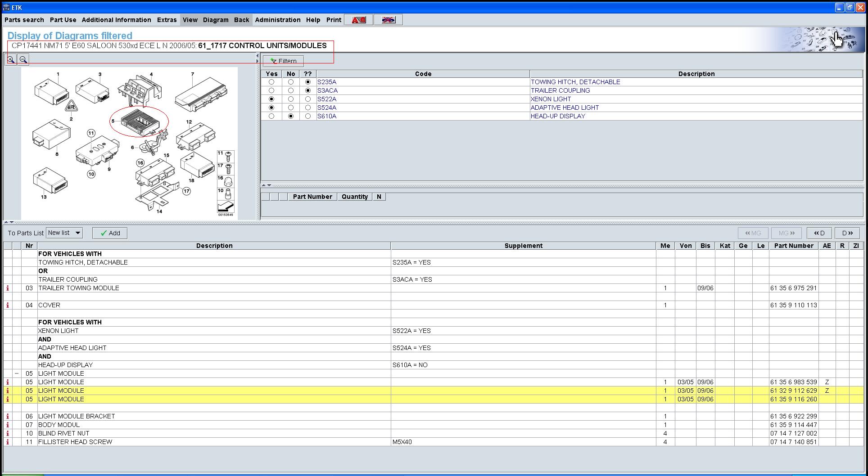Viewport: 868px width, 476px height.
Task: Mark S3ACA trailer coupling as unknown (??)
Action: (308, 90)
